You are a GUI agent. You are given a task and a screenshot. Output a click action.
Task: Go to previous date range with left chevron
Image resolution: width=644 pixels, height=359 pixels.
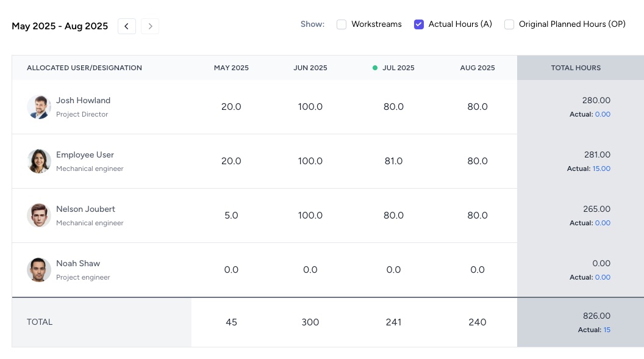(127, 26)
